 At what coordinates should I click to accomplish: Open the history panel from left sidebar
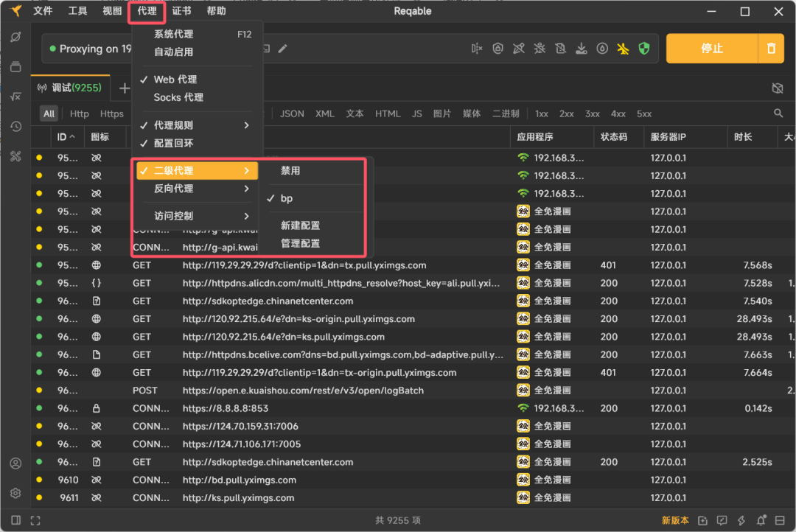click(x=15, y=126)
